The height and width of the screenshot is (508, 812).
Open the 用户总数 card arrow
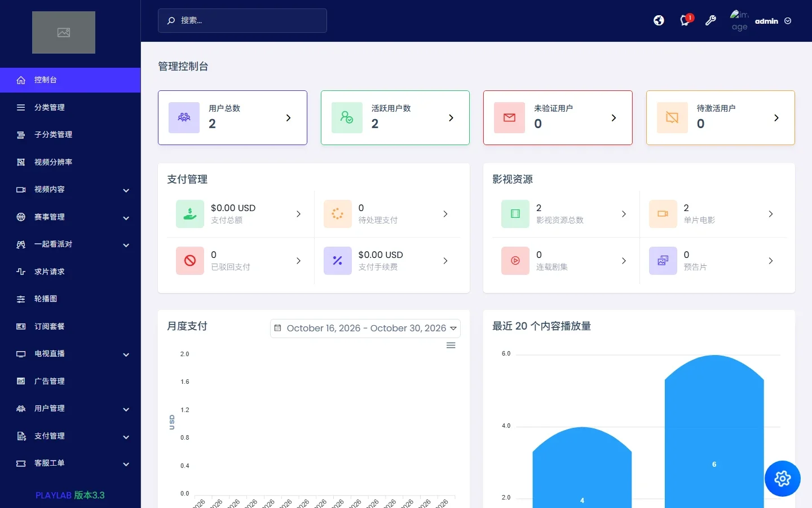pos(288,118)
